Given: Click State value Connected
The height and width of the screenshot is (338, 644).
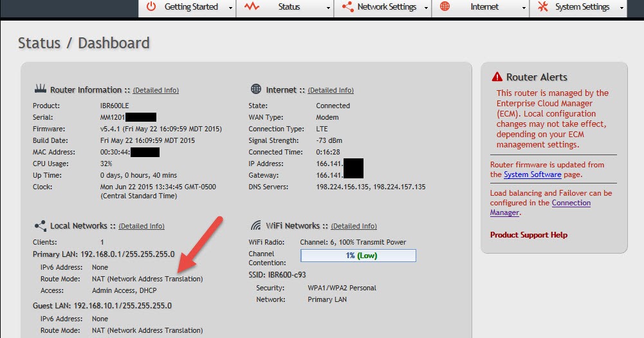Looking at the screenshot, I should click(x=333, y=106).
